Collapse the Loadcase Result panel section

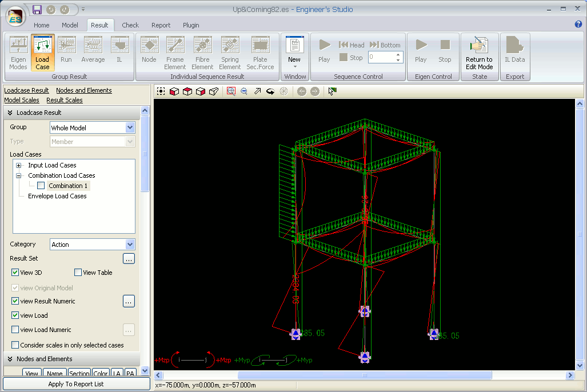[10, 113]
